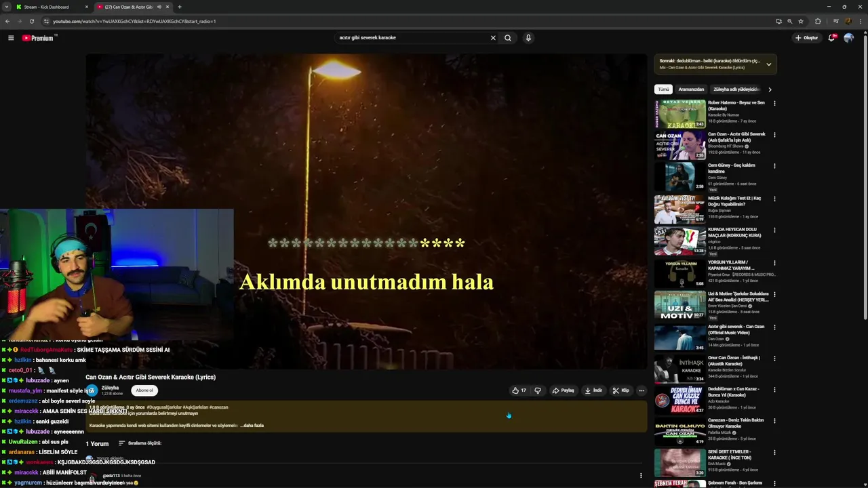Screen dimensions: 868x488
Task: Click the #canozan hashtag
Action: tap(219, 407)
